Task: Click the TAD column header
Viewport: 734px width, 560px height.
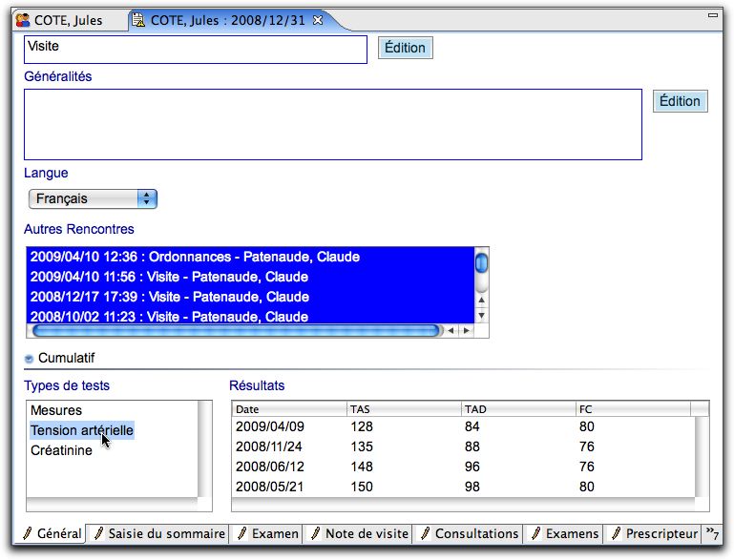Action: pyautogui.click(x=518, y=409)
